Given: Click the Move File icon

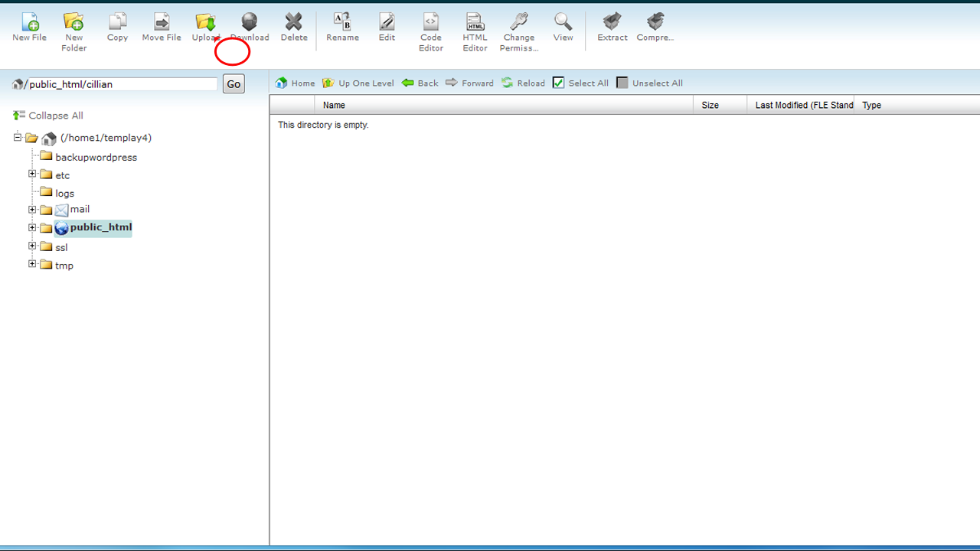Looking at the screenshot, I should pyautogui.click(x=162, y=21).
